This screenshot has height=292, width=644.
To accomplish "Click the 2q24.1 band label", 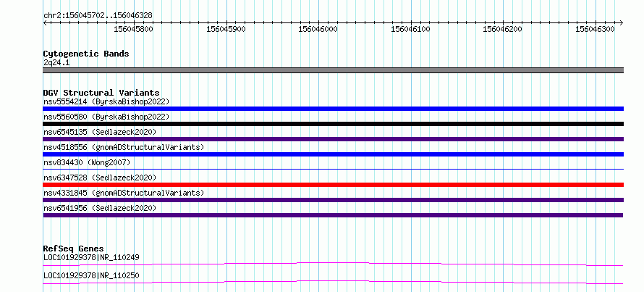I will coord(56,62).
